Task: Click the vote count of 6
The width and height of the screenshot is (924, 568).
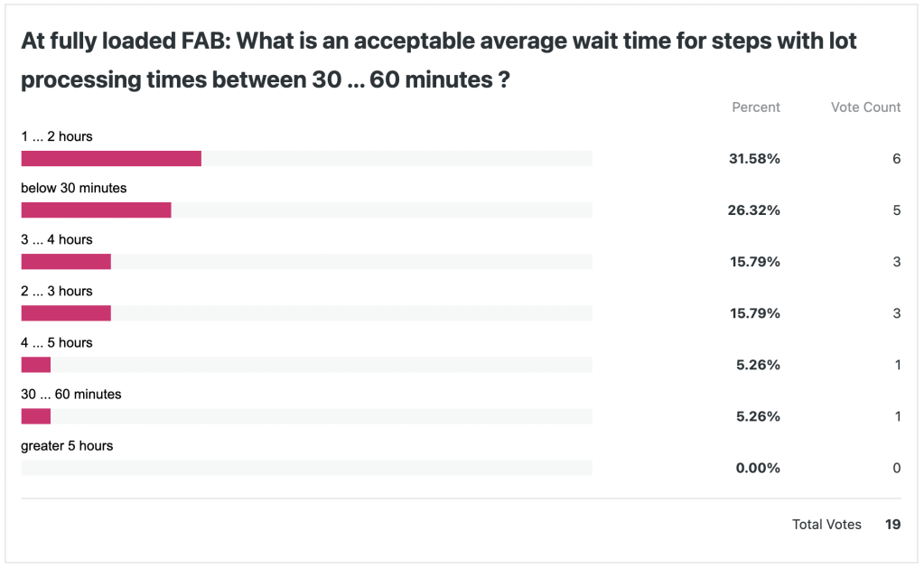Action: click(x=896, y=159)
